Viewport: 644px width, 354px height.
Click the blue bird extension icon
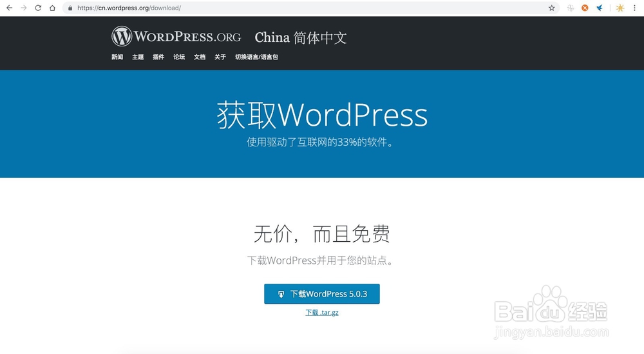[600, 8]
